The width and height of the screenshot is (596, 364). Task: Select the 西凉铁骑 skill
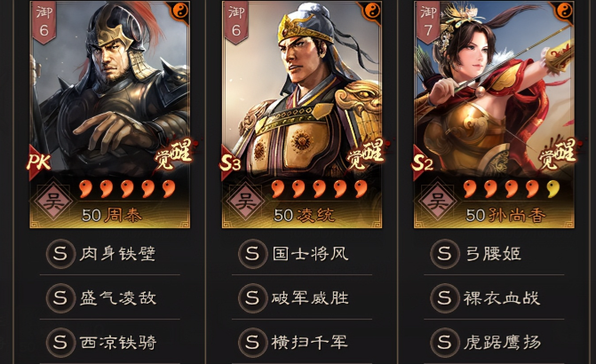[x=110, y=342]
